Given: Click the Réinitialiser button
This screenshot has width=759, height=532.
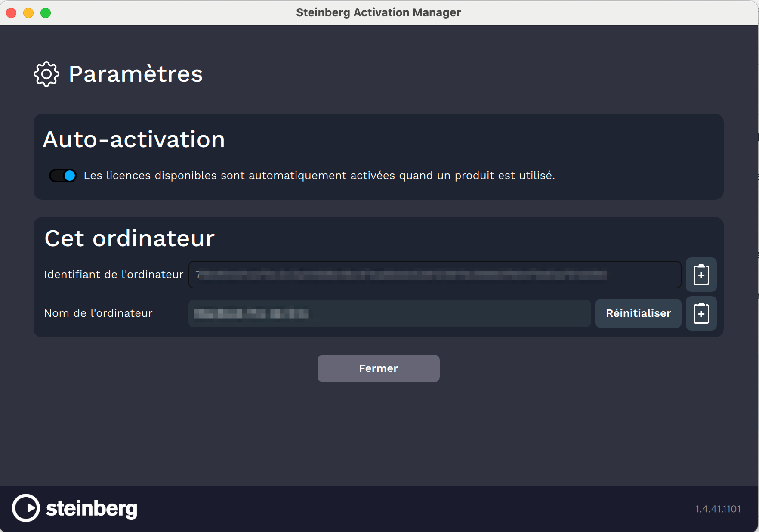Looking at the screenshot, I should [638, 313].
